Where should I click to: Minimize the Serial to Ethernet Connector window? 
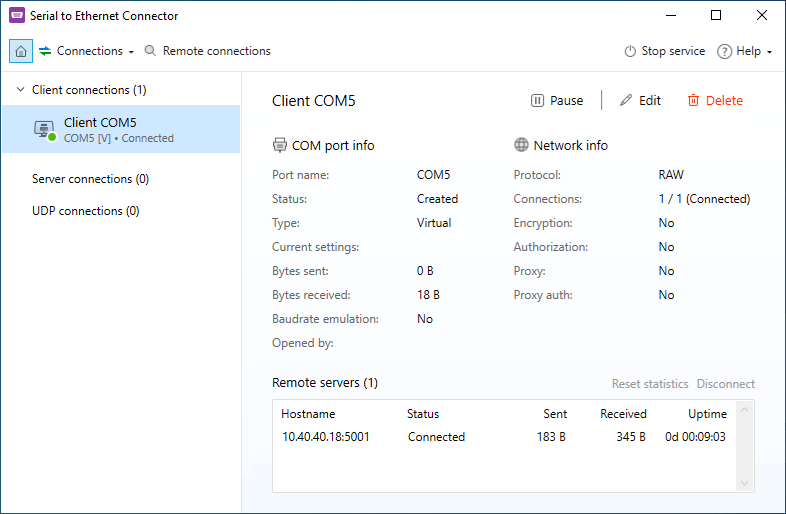pos(671,16)
